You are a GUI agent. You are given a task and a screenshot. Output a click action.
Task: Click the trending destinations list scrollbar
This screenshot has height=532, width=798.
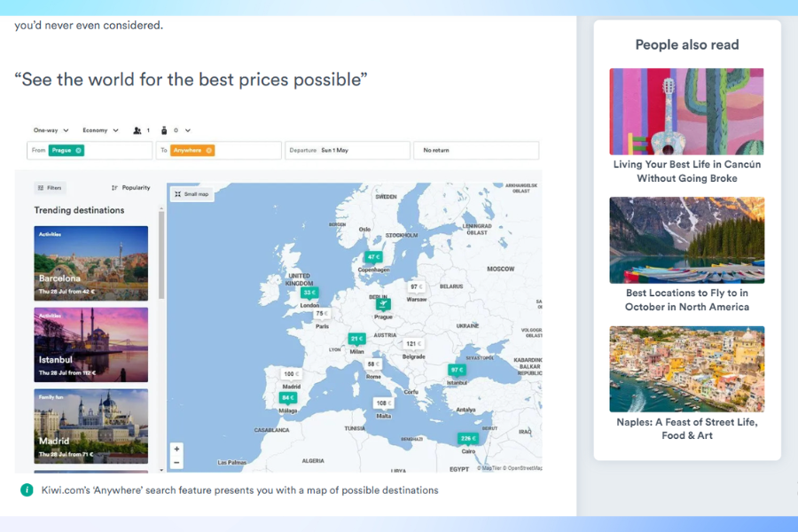(x=161, y=255)
